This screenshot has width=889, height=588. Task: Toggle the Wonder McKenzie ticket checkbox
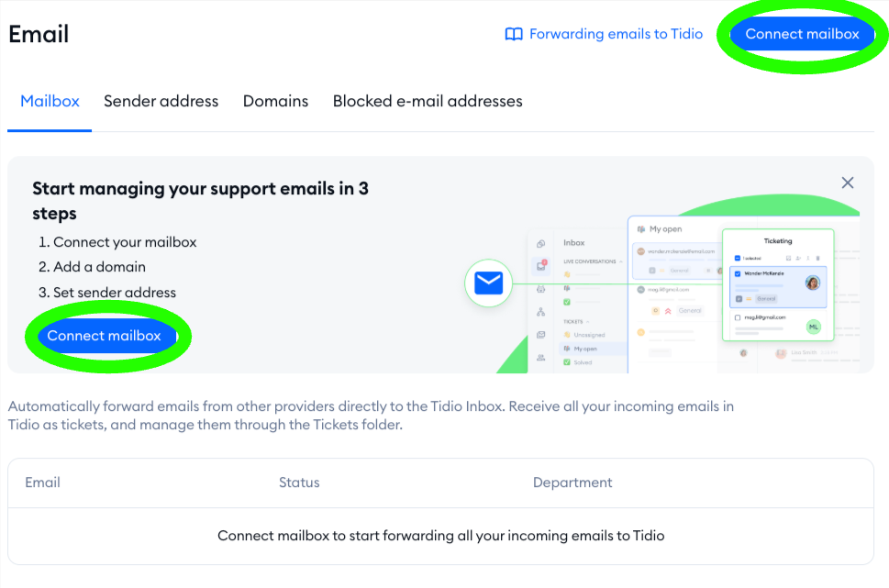[738, 273]
